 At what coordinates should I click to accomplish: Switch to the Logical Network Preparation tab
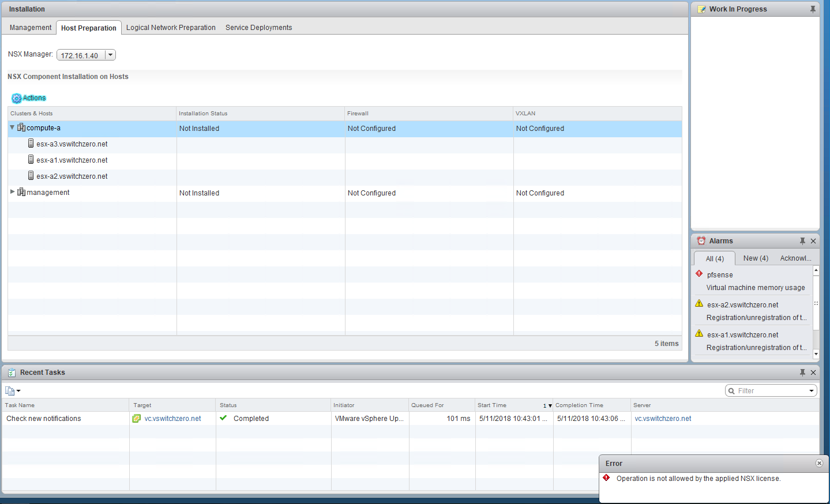[x=171, y=28]
